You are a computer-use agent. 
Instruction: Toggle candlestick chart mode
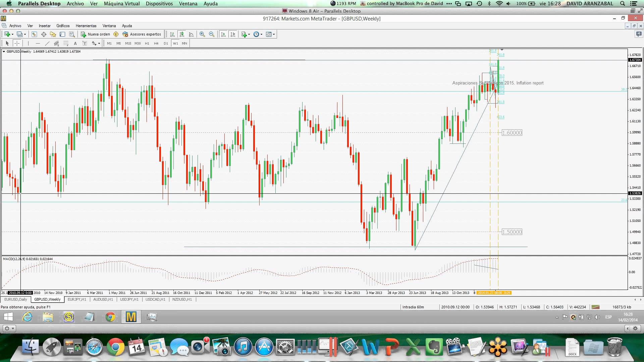(182, 34)
